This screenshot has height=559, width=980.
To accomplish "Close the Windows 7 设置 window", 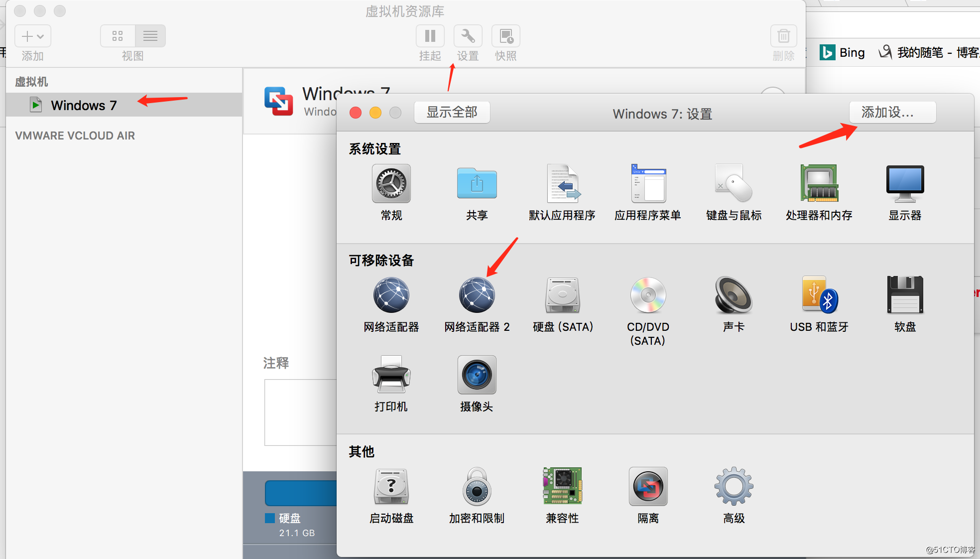I will [x=356, y=113].
